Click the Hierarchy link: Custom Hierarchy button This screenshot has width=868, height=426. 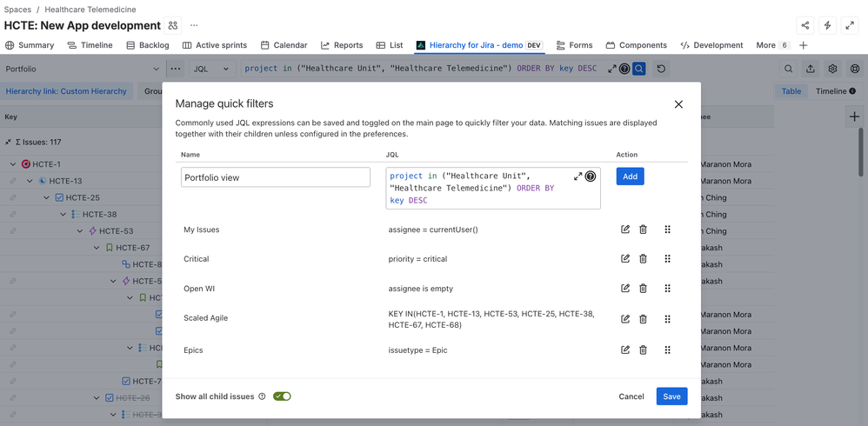(66, 91)
